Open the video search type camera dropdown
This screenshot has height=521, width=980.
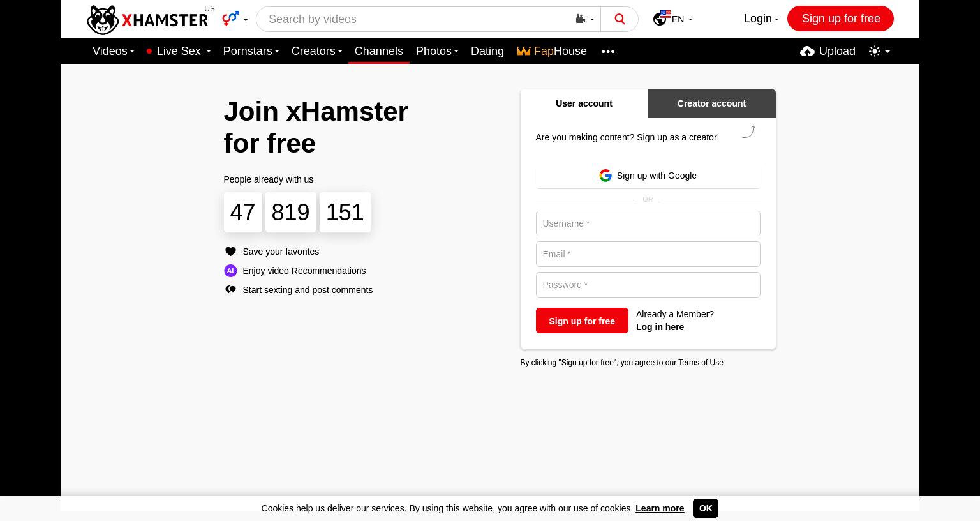[x=584, y=19]
